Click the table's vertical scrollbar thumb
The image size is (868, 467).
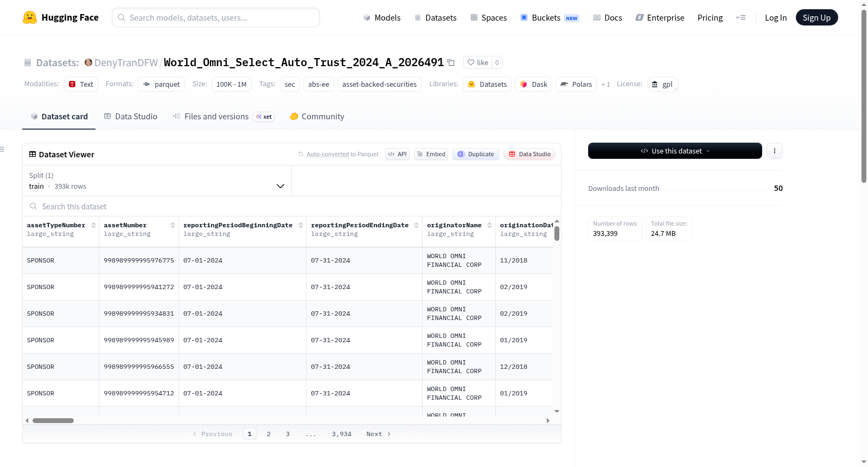pyautogui.click(x=557, y=233)
